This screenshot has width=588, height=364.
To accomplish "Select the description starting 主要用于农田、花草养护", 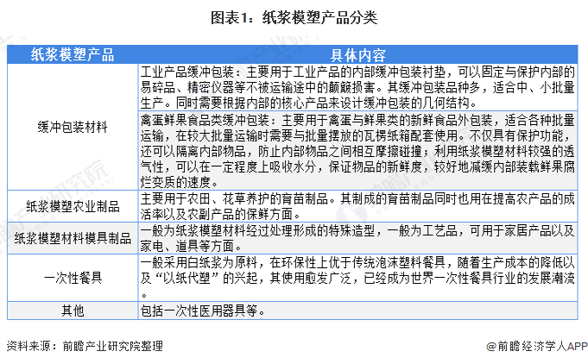I will coord(357,206).
